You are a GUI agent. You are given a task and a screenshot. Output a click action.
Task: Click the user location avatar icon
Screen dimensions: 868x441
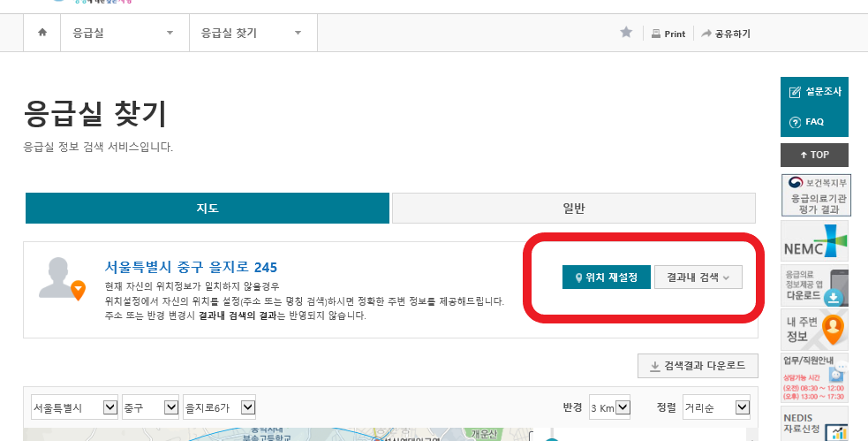[62, 278]
